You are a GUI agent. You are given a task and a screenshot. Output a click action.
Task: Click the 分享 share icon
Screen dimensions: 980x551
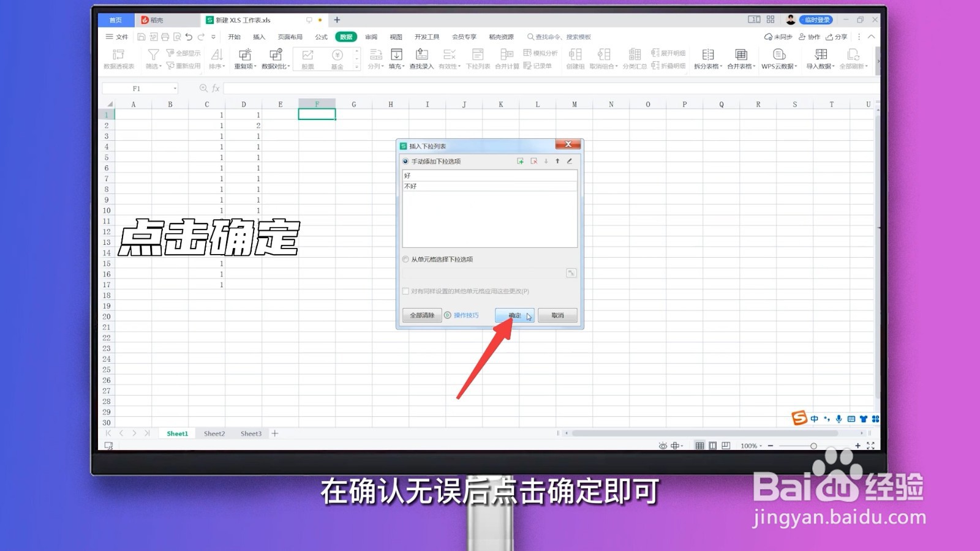836,37
